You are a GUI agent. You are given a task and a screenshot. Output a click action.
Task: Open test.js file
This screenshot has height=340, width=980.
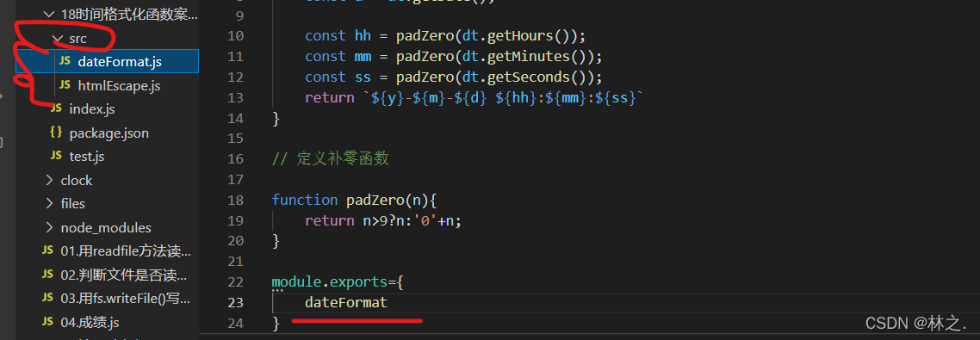tap(87, 157)
